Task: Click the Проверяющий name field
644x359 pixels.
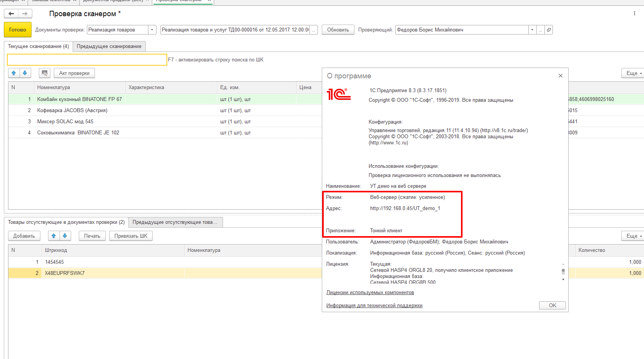Action: point(462,30)
